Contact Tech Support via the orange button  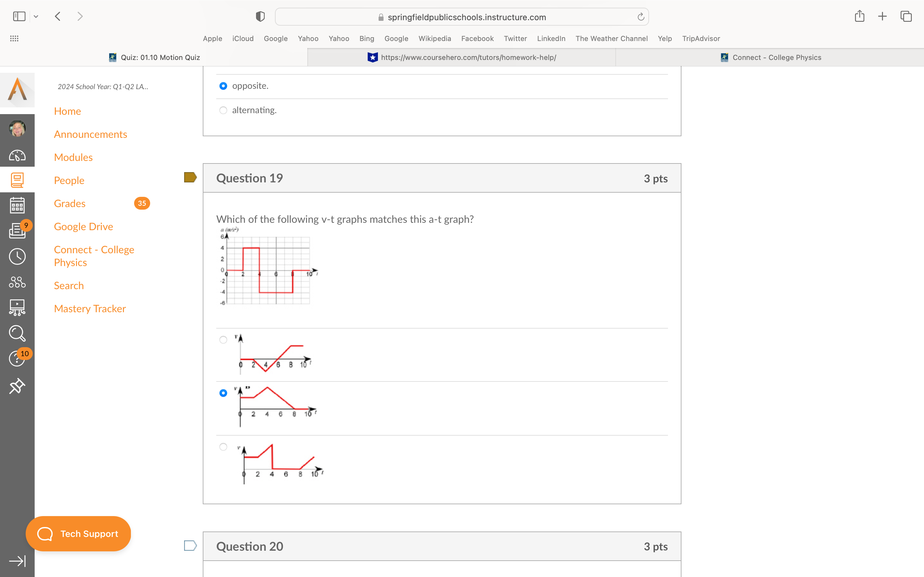(78, 533)
